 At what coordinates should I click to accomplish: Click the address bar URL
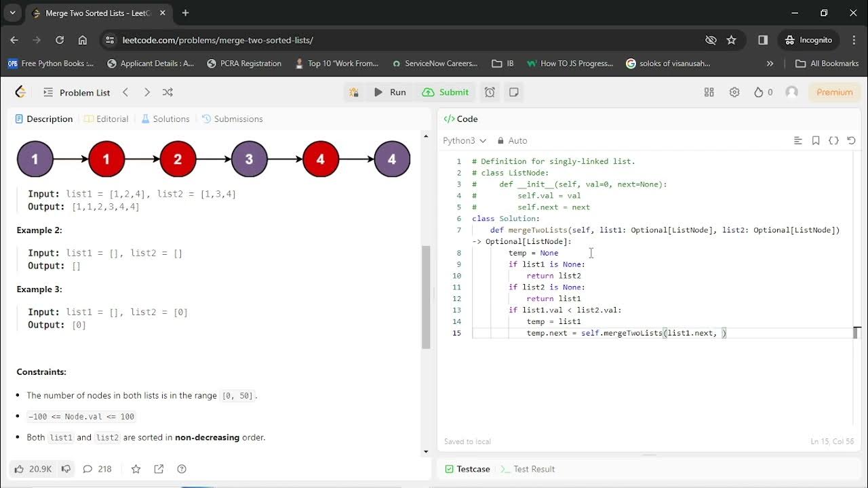(x=217, y=40)
